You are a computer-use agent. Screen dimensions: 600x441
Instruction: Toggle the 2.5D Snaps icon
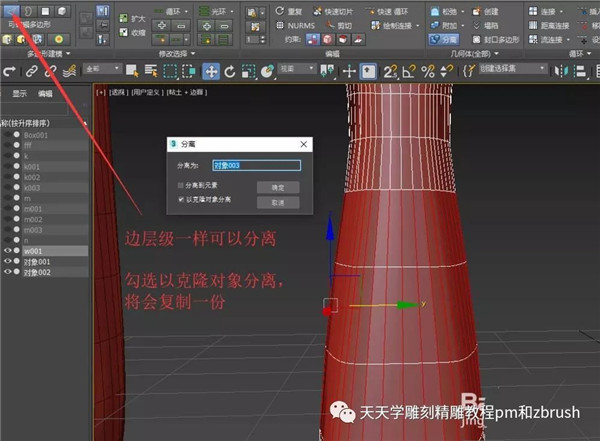pos(390,71)
